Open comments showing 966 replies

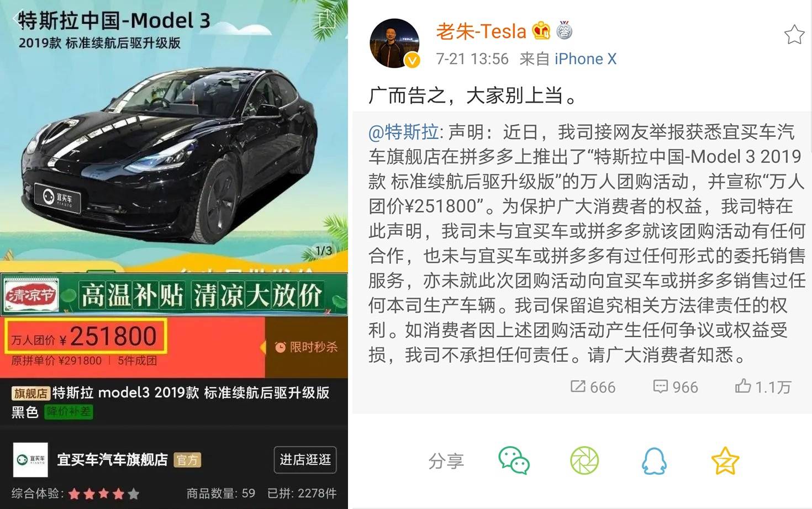point(675,387)
